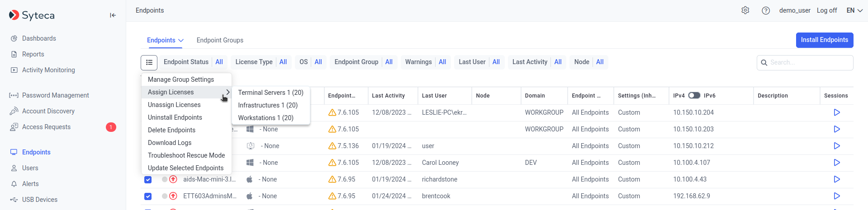This screenshot has width=868, height=210.
Task: Click update arrow icon for ETT603AdminsM endpoint
Action: 173,196
